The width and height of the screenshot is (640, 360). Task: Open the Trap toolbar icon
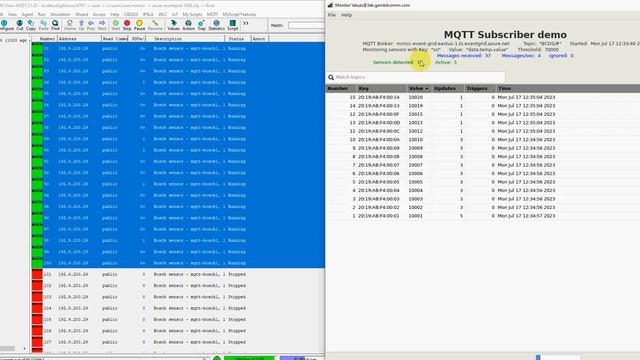[202, 25]
